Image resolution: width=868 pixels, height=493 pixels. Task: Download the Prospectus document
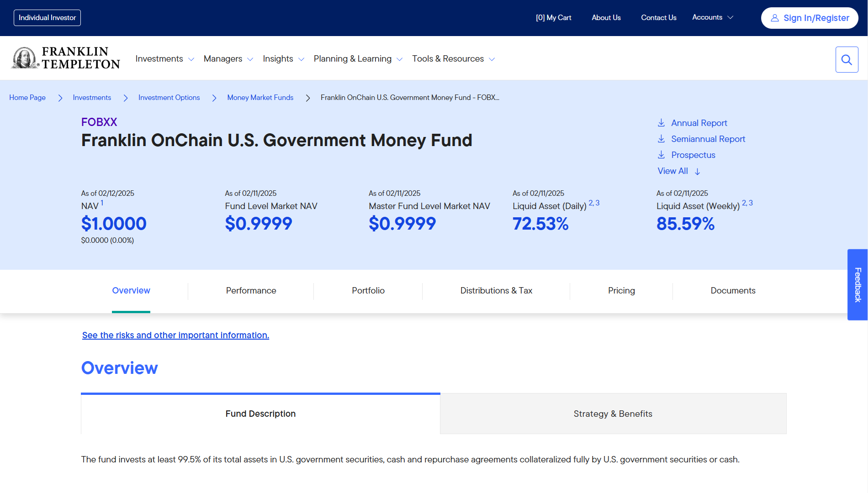click(x=693, y=155)
